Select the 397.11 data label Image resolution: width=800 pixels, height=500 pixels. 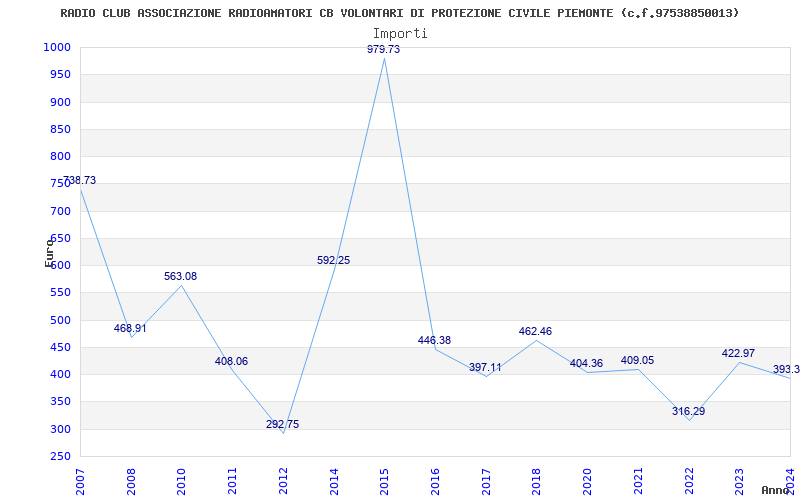click(x=485, y=368)
